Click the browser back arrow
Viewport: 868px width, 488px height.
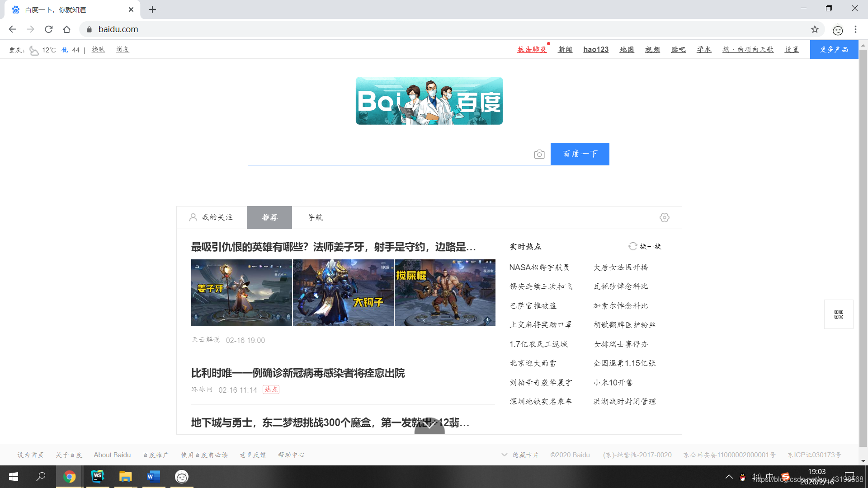click(x=12, y=29)
